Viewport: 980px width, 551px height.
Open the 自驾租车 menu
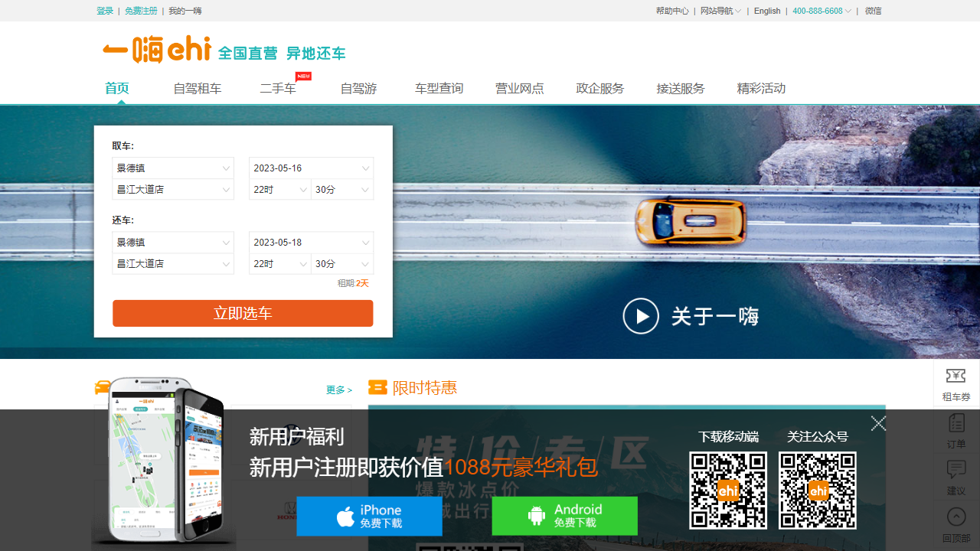(x=198, y=89)
